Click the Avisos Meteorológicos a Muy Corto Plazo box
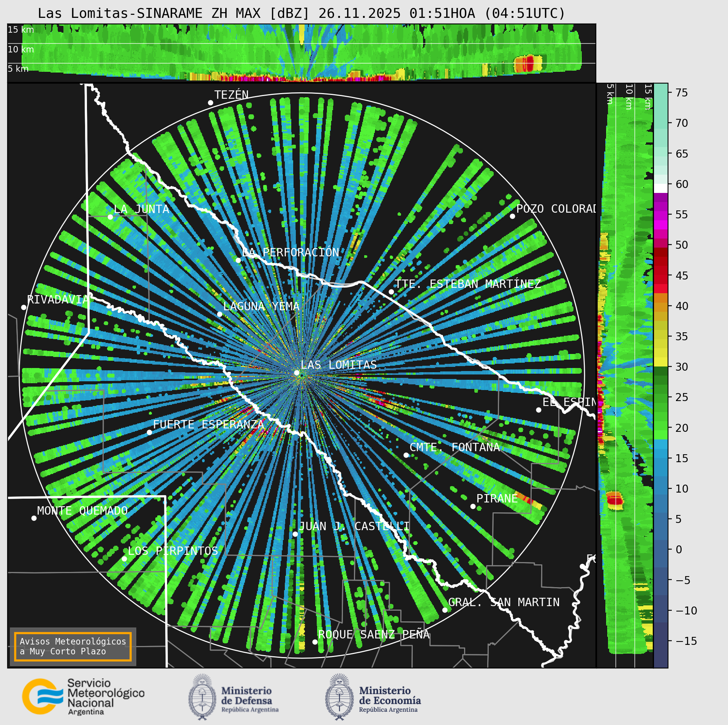The image size is (728, 725). (73, 646)
